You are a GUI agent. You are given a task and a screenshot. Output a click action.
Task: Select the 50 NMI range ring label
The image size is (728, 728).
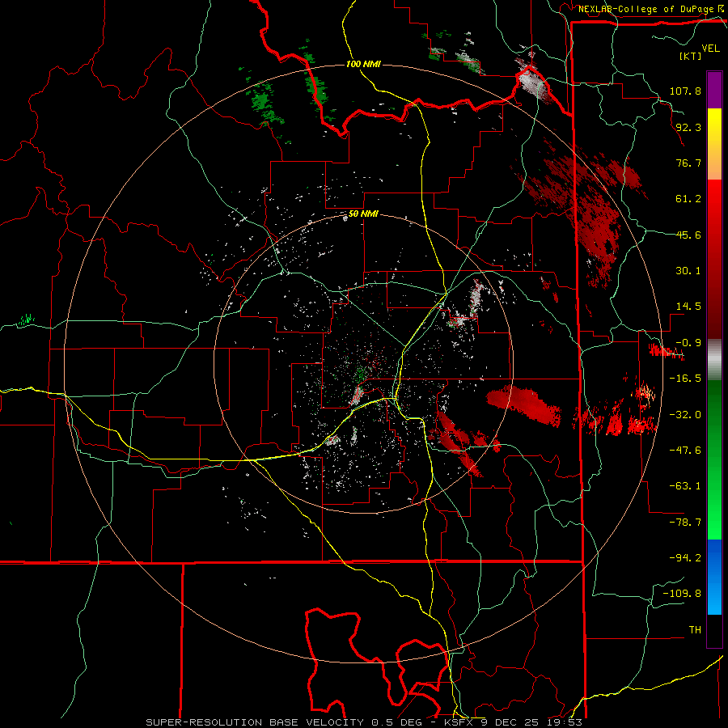[x=363, y=214]
